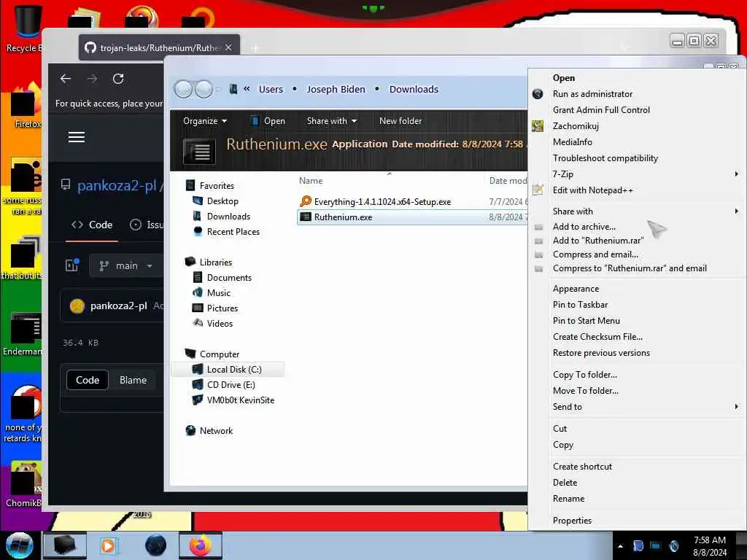Click the Videos library icon

coord(198,323)
